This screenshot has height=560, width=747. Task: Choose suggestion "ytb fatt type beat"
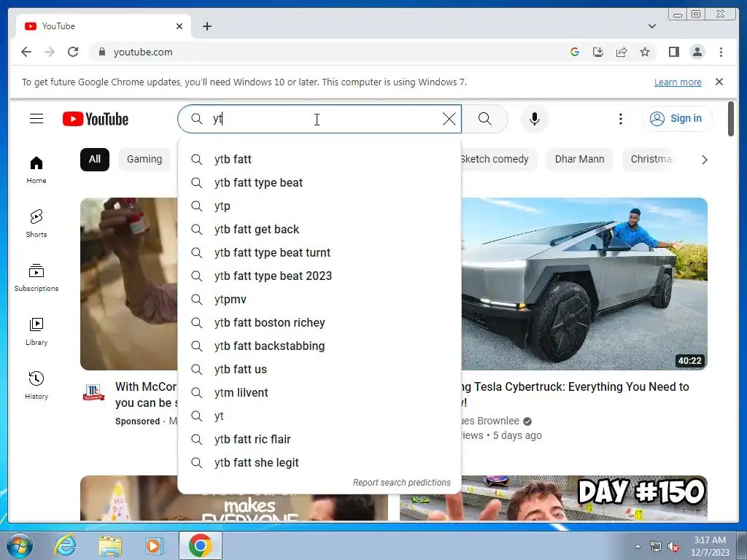[x=320, y=182]
